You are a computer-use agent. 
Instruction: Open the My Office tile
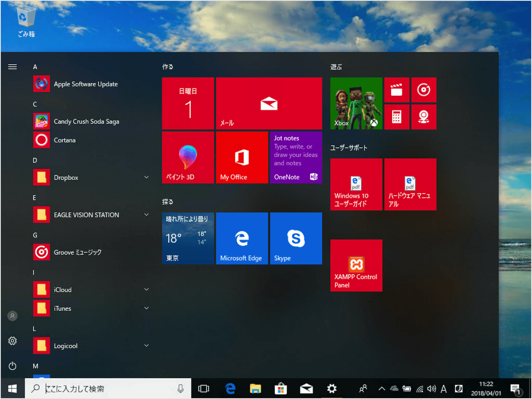pyautogui.click(x=242, y=157)
